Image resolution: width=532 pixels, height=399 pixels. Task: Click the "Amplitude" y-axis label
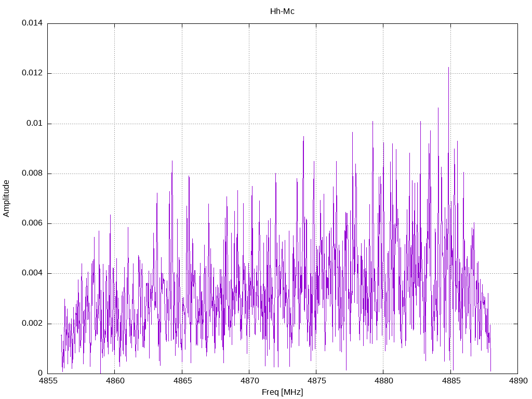click(7, 198)
